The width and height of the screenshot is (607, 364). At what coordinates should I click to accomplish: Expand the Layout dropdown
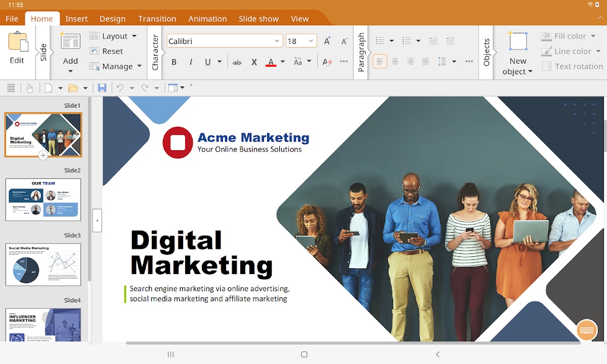click(x=134, y=36)
